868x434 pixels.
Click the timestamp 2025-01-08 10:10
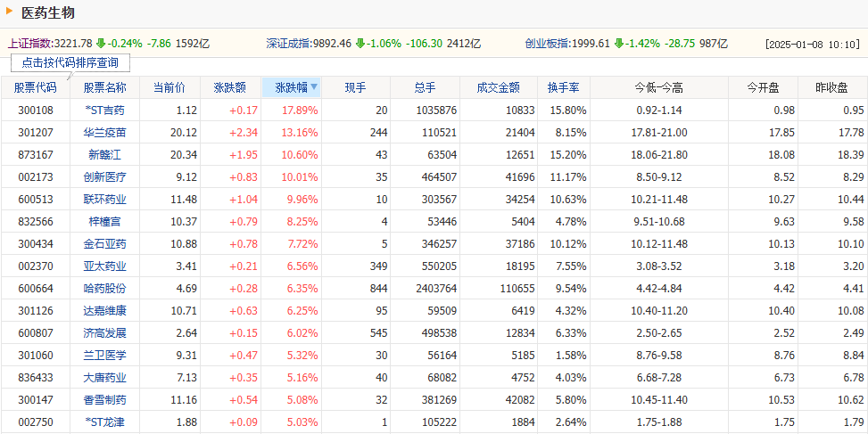click(x=814, y=45)
